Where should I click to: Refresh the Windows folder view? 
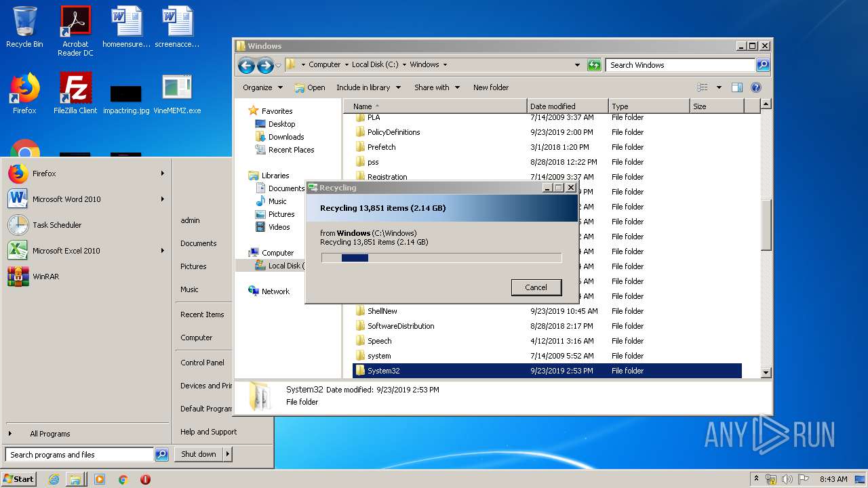click(594, 65)
